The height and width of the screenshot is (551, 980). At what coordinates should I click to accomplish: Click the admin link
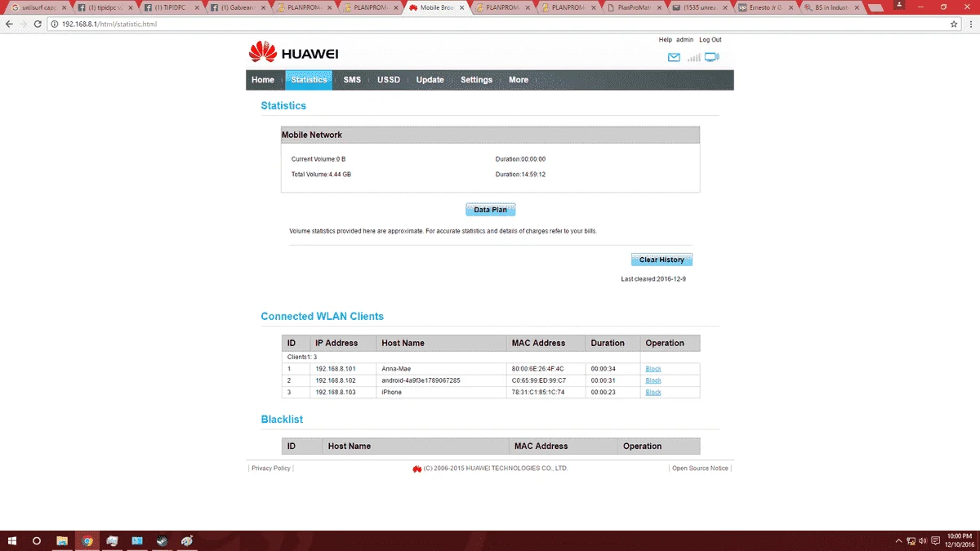pos(684,39)
